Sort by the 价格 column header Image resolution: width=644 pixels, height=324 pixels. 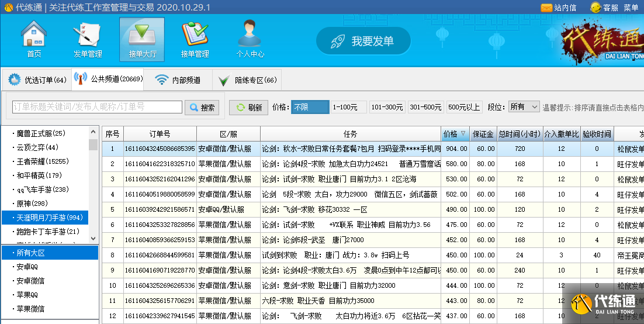[455, 134]
